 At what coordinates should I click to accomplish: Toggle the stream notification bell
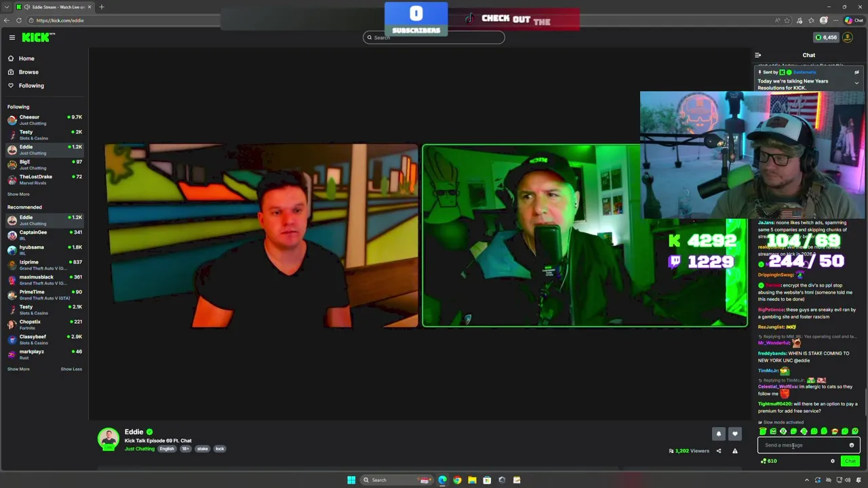point(719,434)
